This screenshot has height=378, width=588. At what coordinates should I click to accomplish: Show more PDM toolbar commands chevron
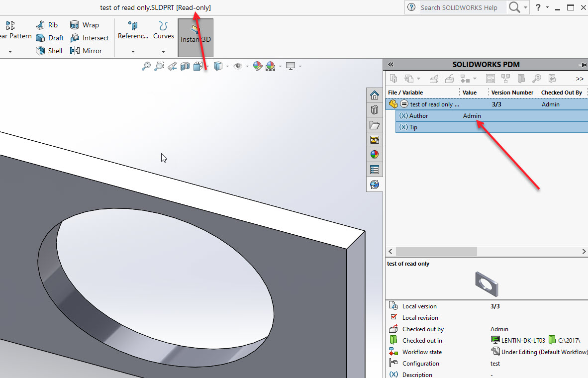click(x=580, y=79)
